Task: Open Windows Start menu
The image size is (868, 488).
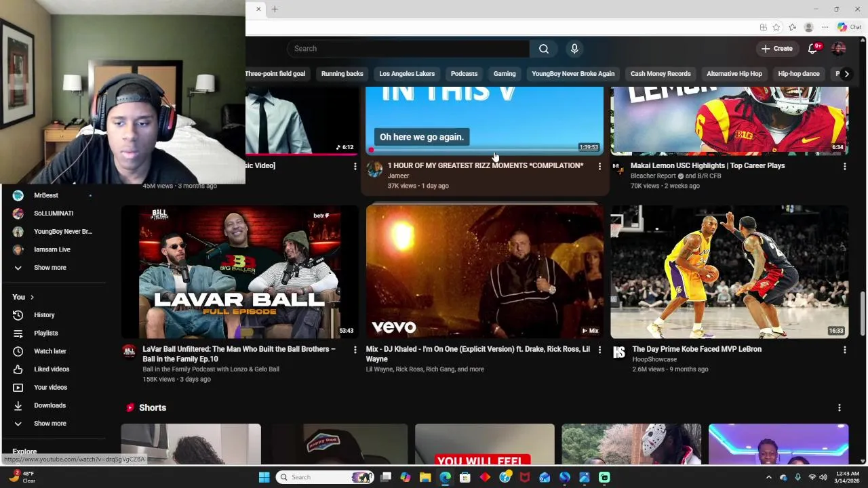Action: pos(264,477)
